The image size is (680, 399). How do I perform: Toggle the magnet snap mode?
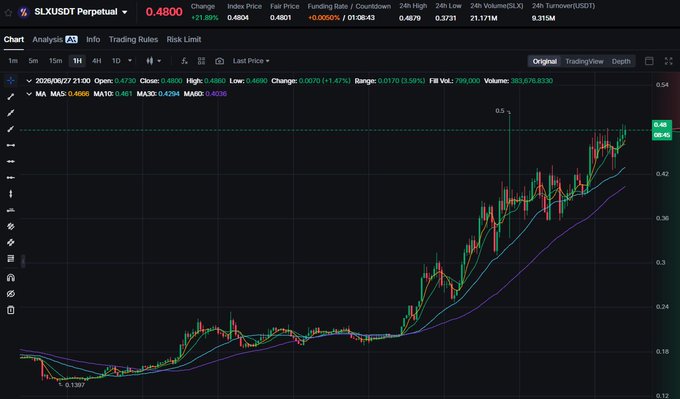pos(11,278)
